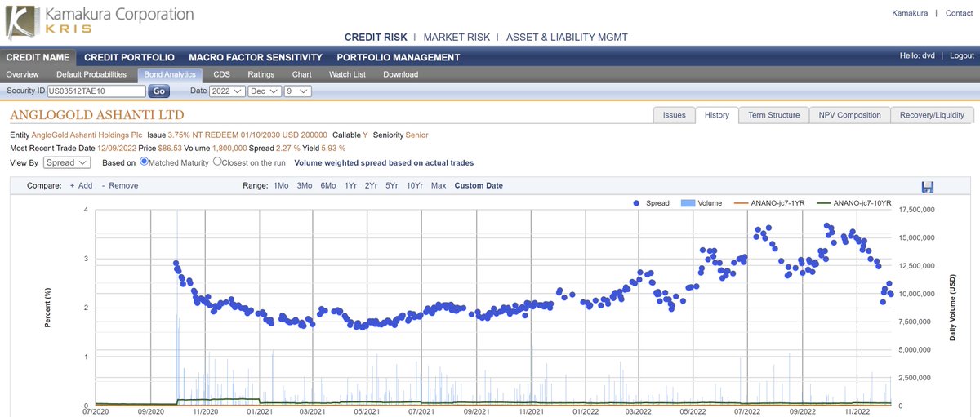Open the NPV Composition tab

point(849,115)
